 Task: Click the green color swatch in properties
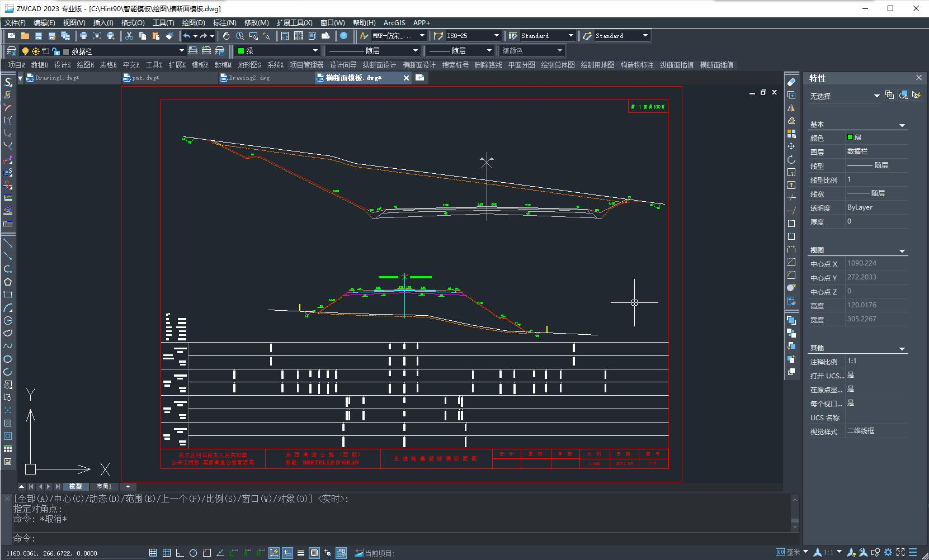coord(850,137)
